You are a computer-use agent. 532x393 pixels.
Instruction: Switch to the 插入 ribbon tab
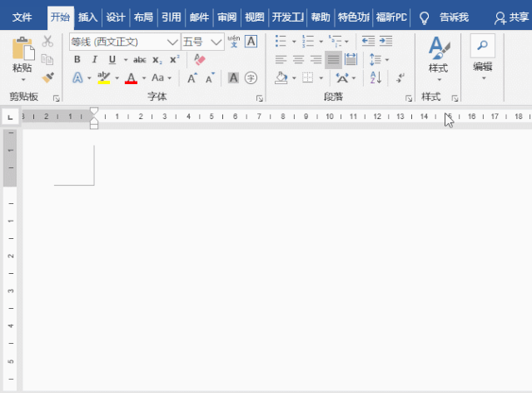click(x=87, y=17)
